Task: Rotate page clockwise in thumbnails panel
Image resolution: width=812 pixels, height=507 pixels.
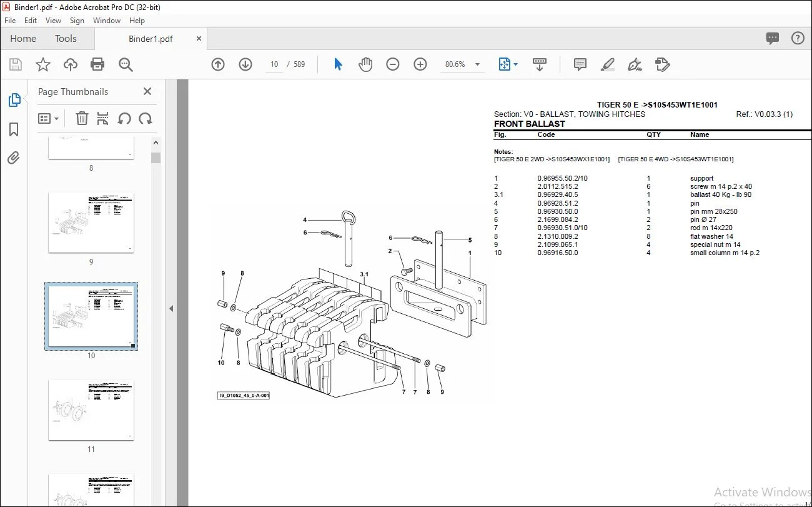Action: [146, 118]
